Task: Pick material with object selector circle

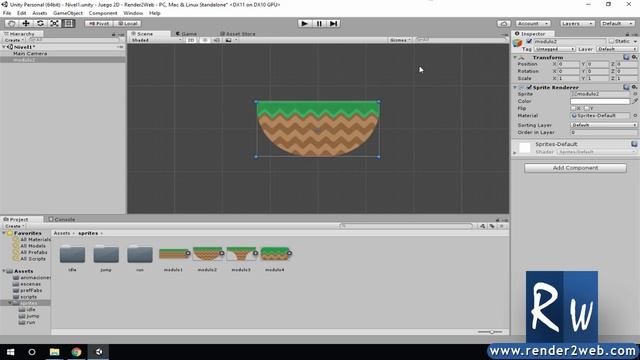Action: click(635, 116)
